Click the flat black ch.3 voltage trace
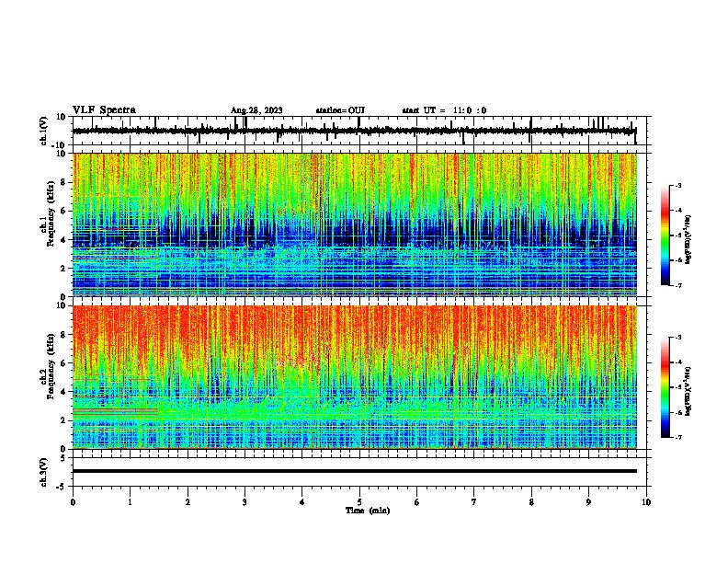 click(355, 471)
